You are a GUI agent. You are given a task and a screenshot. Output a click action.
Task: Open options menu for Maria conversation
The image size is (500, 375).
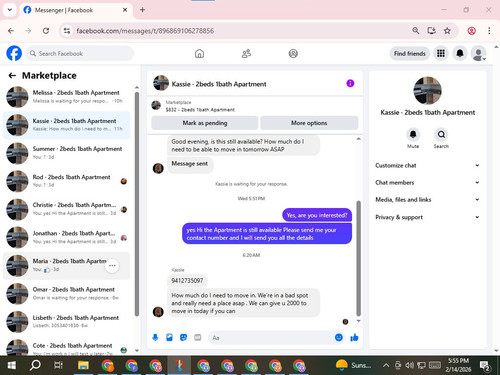112,266
